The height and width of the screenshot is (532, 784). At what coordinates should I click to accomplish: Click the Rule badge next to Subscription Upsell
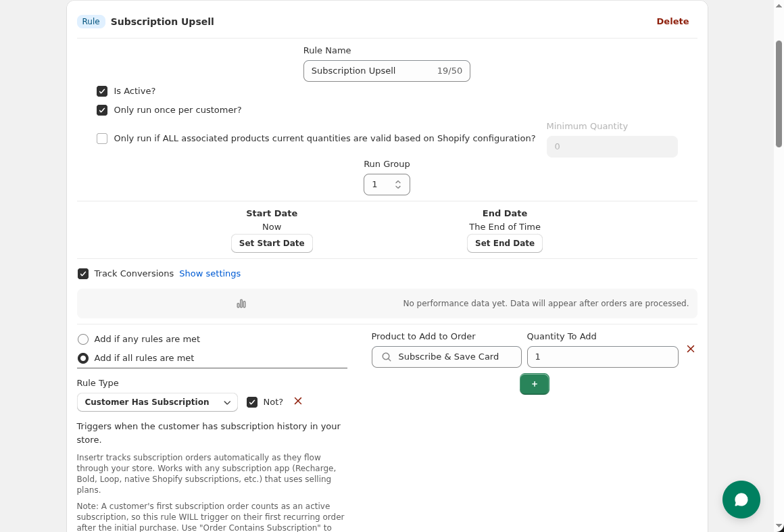[x=91, y=21]
